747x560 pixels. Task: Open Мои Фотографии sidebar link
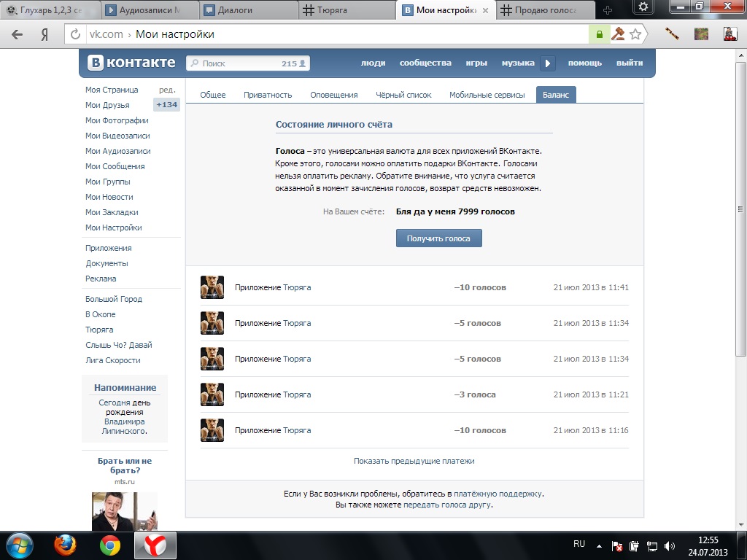pyautogui.click(x=117, y=120)
